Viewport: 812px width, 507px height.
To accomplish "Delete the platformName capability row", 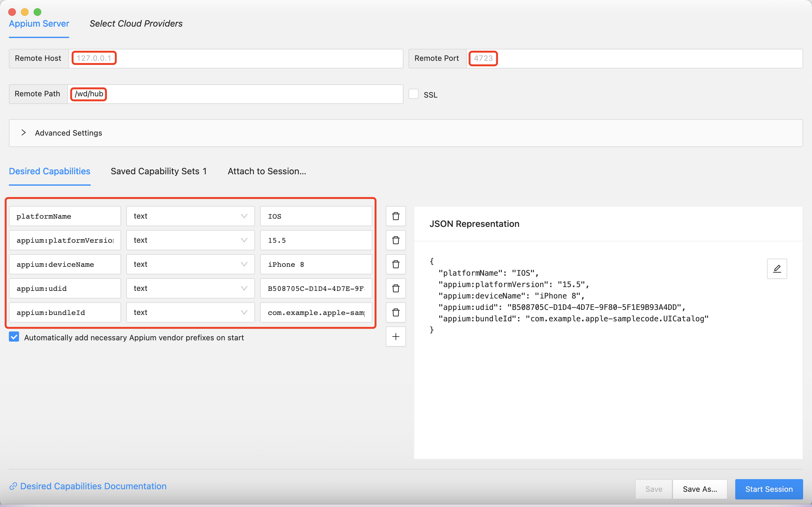I will click(396, 216).
